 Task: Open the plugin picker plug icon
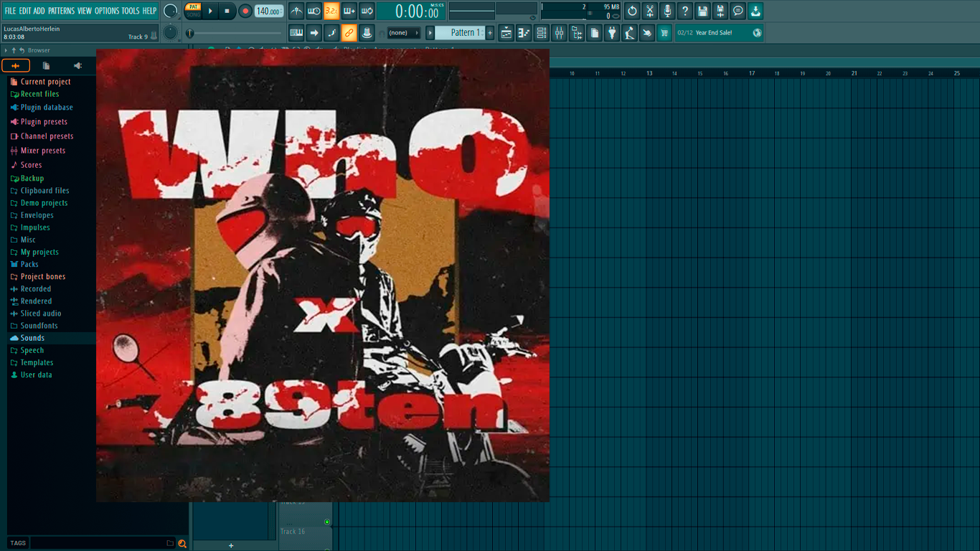(x=612, y=33)
